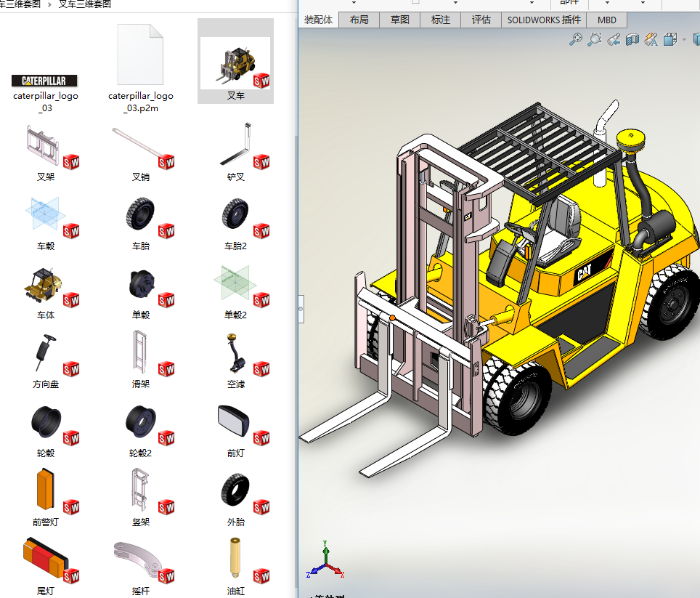Click the View Orientation cube icon
This screenshot has width=700, height=598.
click(x=670, y=39)
